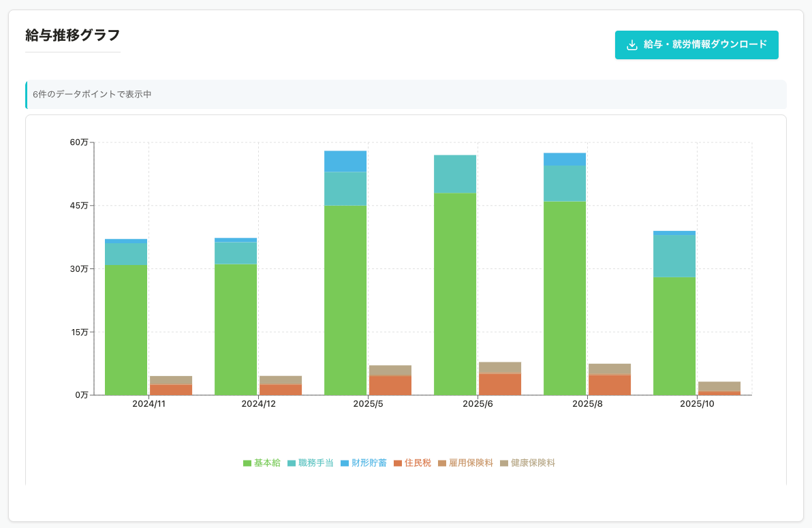
Task: Select the teal 職務手当 segment for 2025/10
Action: (x=674, y=255)
